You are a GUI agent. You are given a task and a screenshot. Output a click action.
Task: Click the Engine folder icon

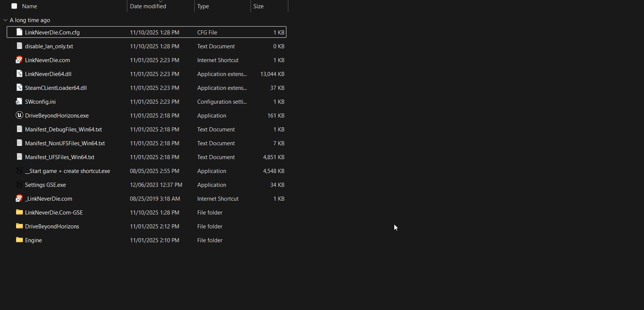coord(19,240)
